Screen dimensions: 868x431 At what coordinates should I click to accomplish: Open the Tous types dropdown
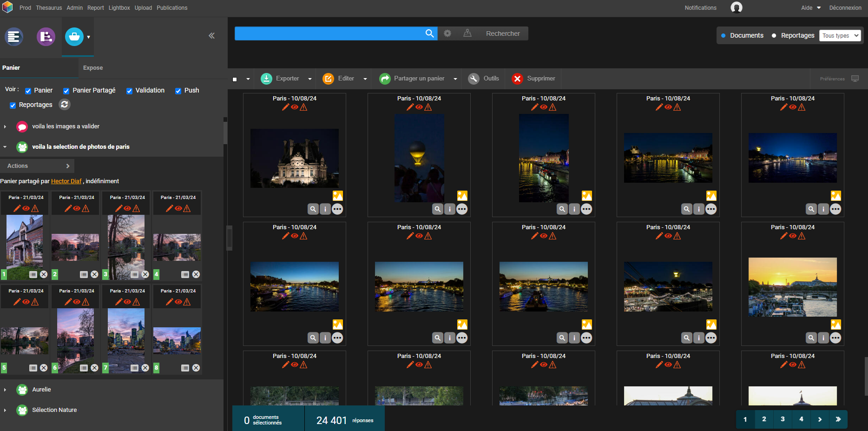point(840,35)
